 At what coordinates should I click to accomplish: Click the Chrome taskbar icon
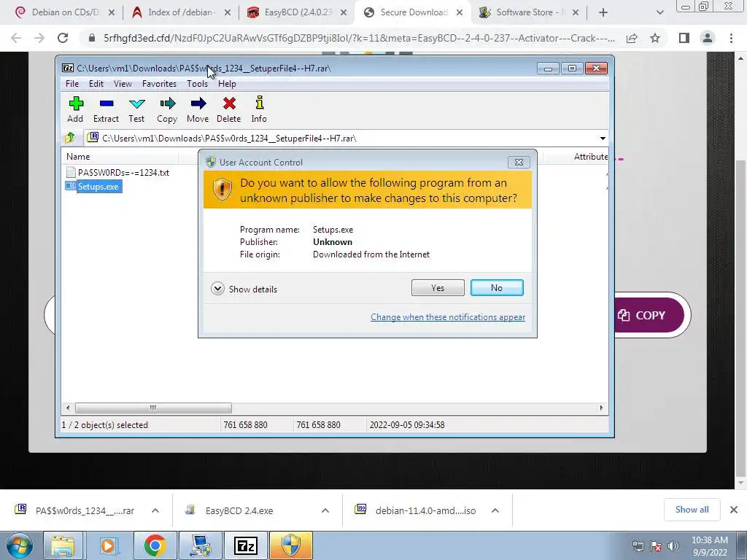coord(155,545)
